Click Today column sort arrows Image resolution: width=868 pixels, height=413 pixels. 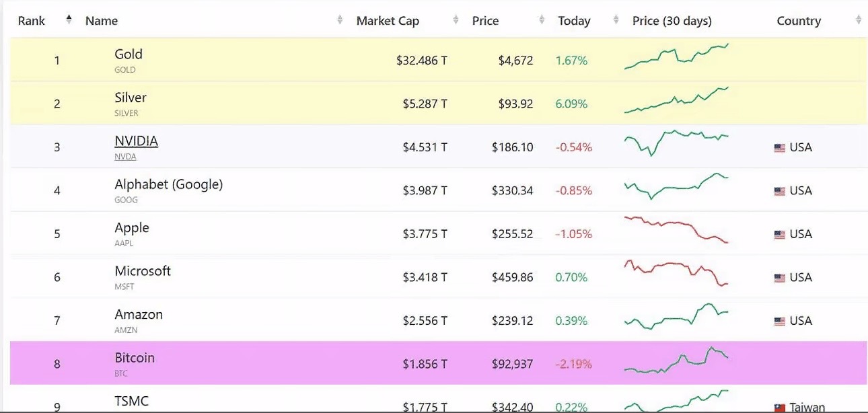point(616,21)
